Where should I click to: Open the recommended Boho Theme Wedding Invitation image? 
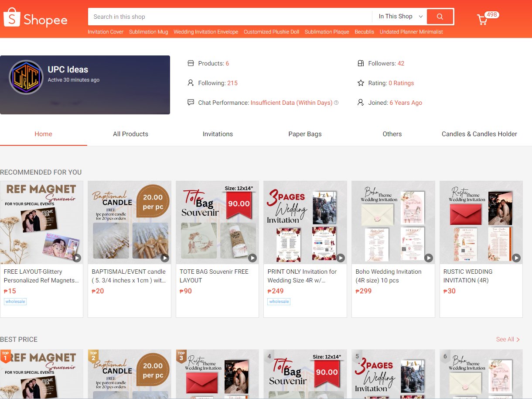pos(393,222)
